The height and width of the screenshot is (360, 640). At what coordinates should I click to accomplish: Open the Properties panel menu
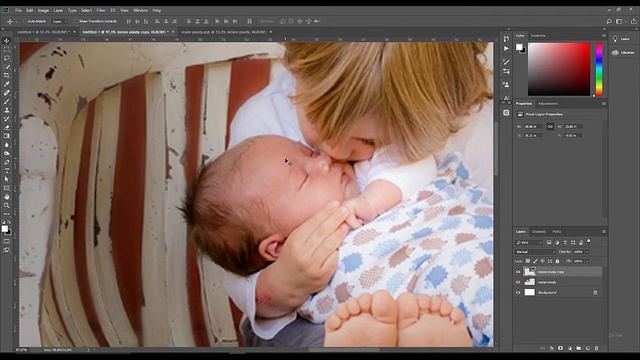pyautogui.click(x=604, y=104)
